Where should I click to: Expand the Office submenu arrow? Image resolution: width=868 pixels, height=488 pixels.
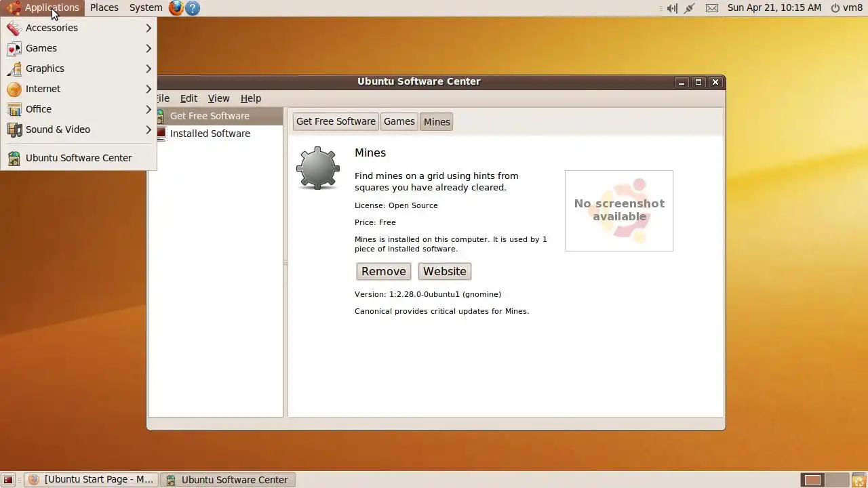click(149, 109)
